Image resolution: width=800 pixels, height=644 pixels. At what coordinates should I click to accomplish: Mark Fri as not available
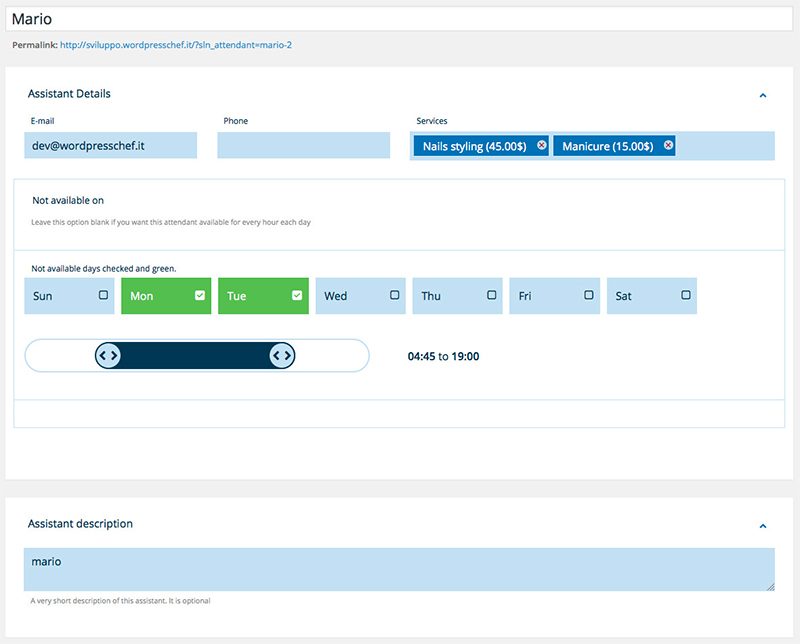pyautogui.click(x=588, y=296)
